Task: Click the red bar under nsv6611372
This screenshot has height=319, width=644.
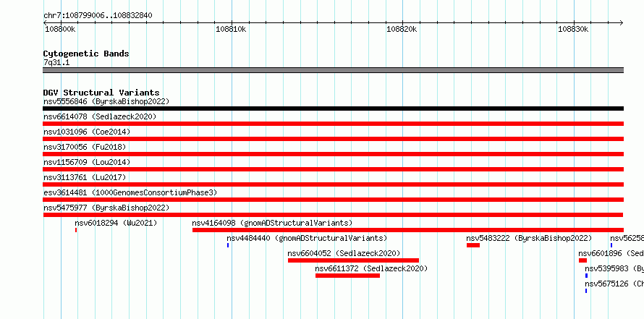Action: [347, 276]
